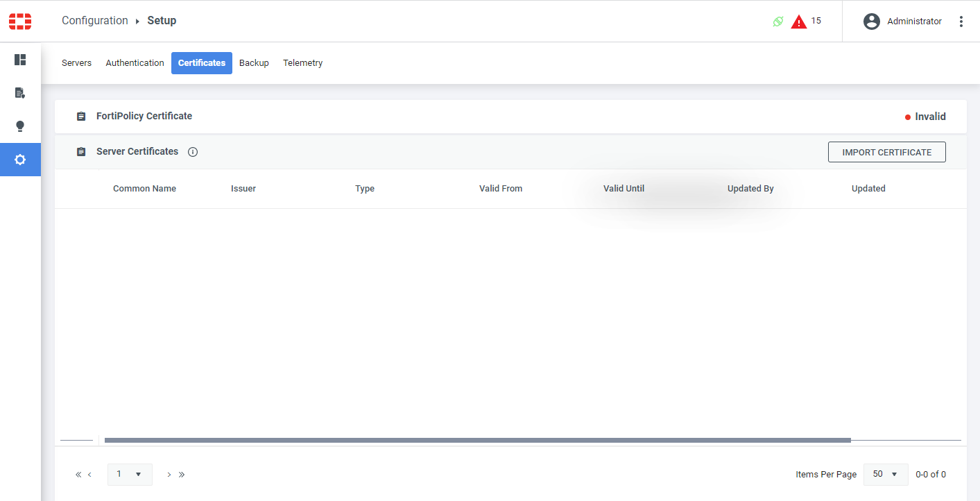Open the Items Per Page dropdown
This screenshot has width=980, height=501.
(886, 474)
